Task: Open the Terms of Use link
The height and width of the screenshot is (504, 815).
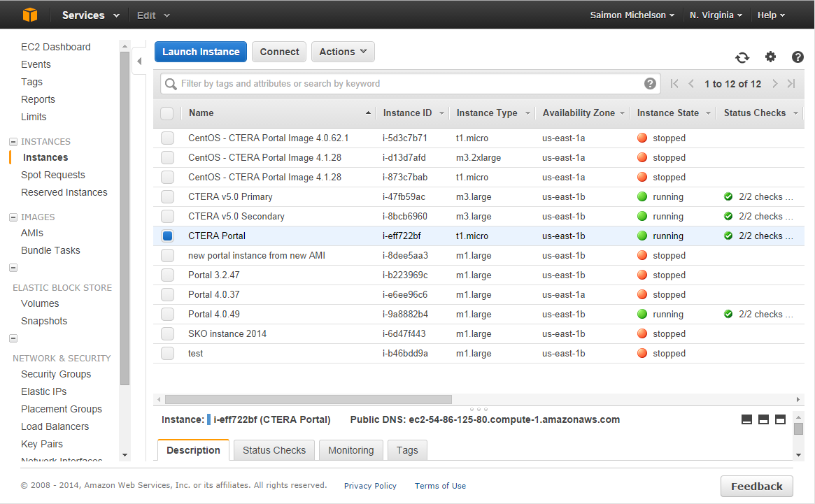Action: (x=440, y=486)
